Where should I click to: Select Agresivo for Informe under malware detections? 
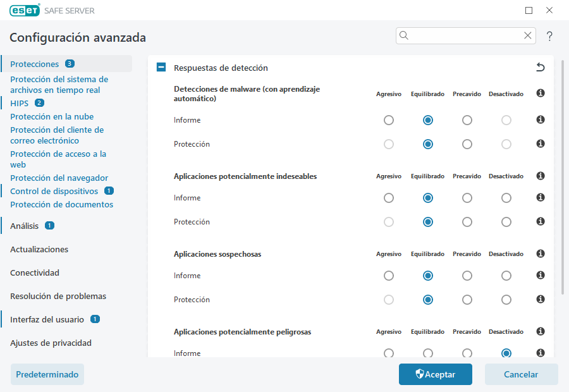pos(388,119)
